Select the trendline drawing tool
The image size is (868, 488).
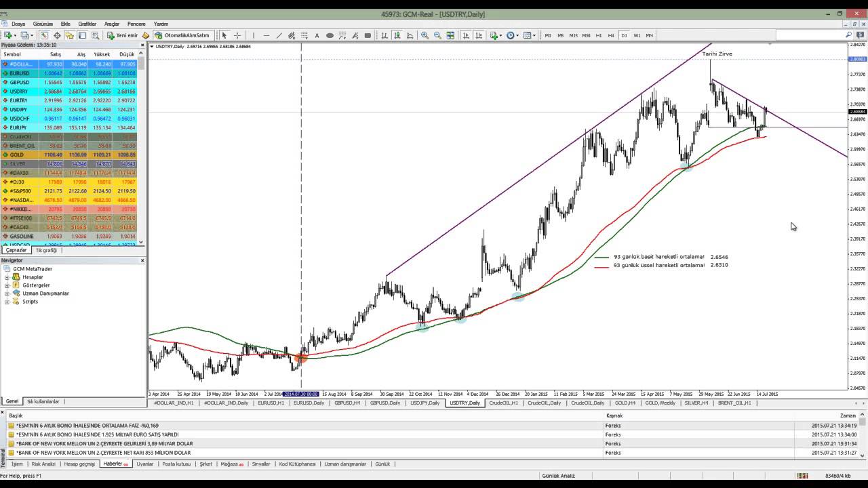click(x=279, y=35)
